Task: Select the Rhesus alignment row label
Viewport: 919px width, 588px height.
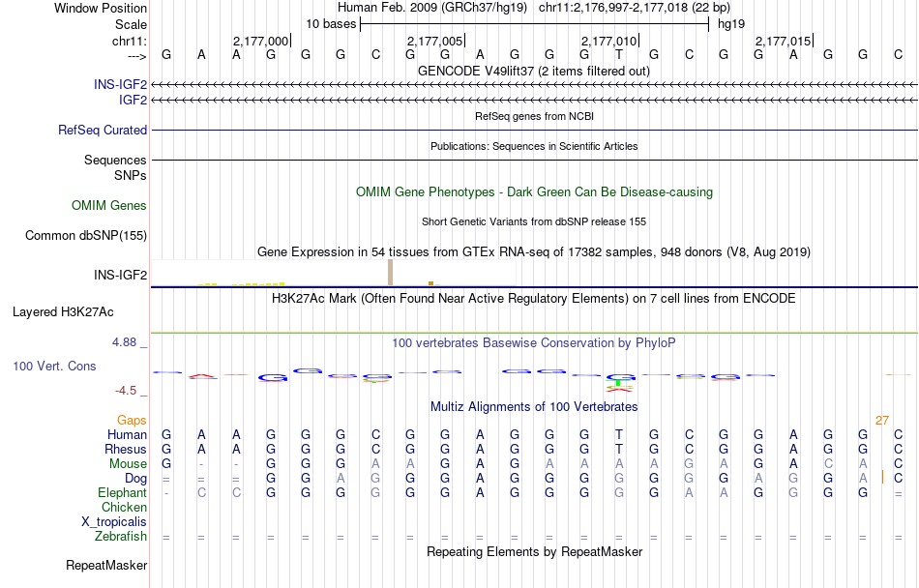Action: click(x=126, y=449)
